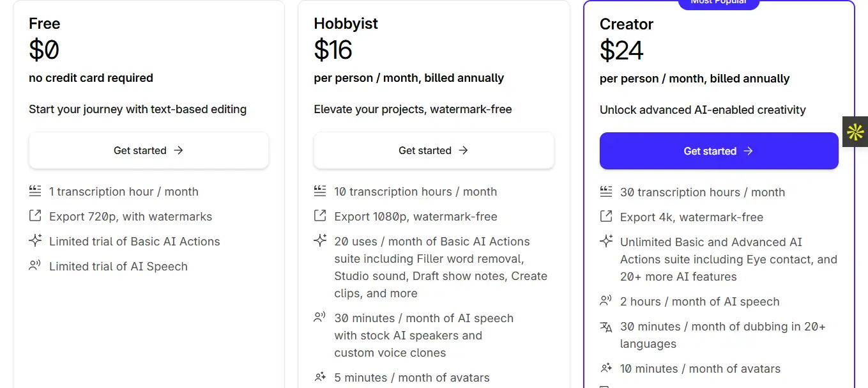Image resolution: width=868 pixels, height=388 pixels.
Task: Click export icon beside Export 1080p
Action: pos(320,216)
